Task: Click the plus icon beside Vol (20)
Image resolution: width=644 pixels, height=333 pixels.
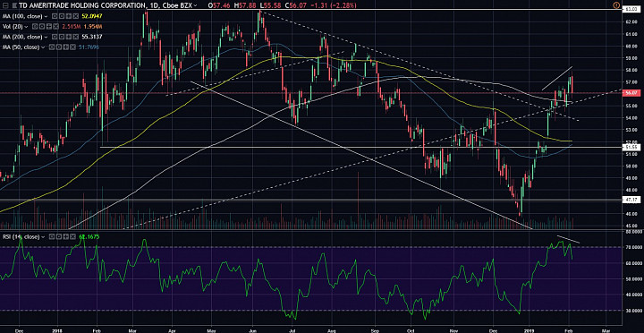Action: [x=49, y=26]
